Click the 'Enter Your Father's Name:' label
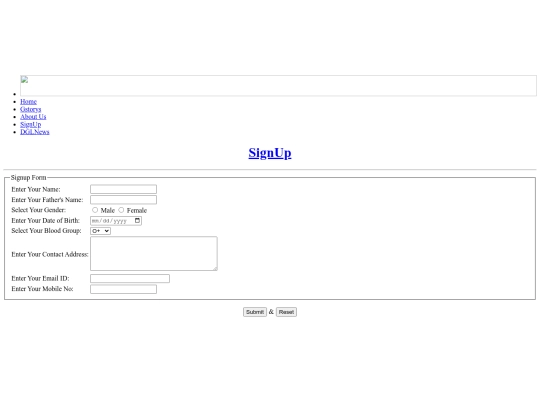Screen dimensions: 540x405 (x=47, y=200)
